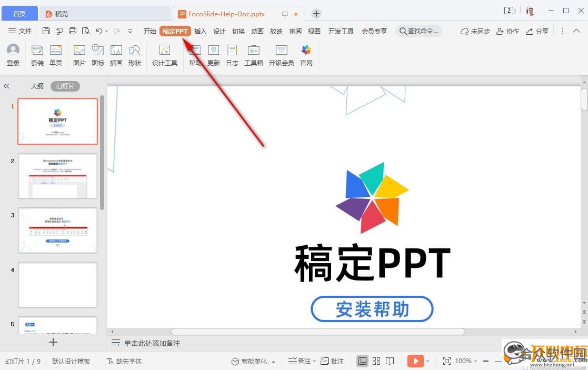Open the 100% zoom level dropdown
The width and height of the screenshot is (588, 370).
[x=466, y=361]
